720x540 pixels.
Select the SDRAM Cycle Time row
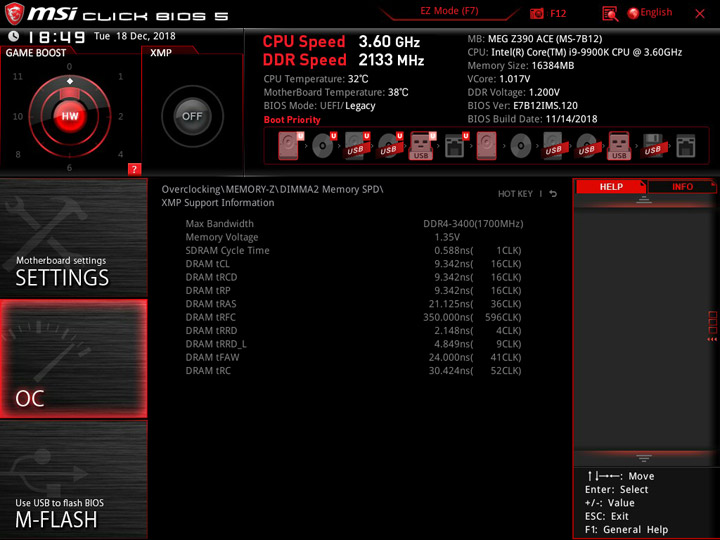tap(354, 250)
